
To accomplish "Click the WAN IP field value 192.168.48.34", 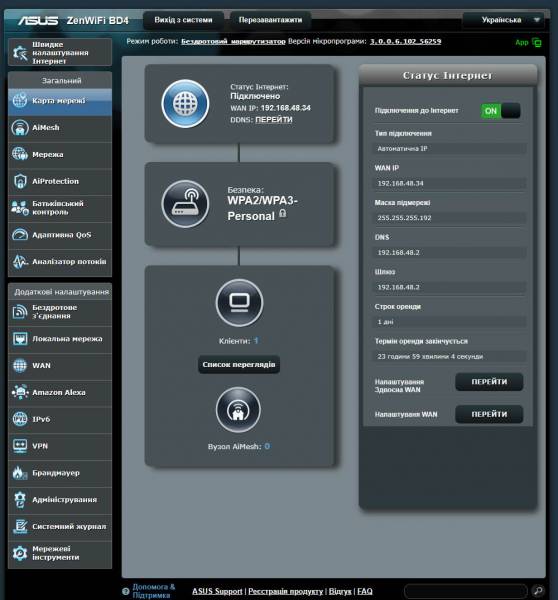I will point(449,183).
